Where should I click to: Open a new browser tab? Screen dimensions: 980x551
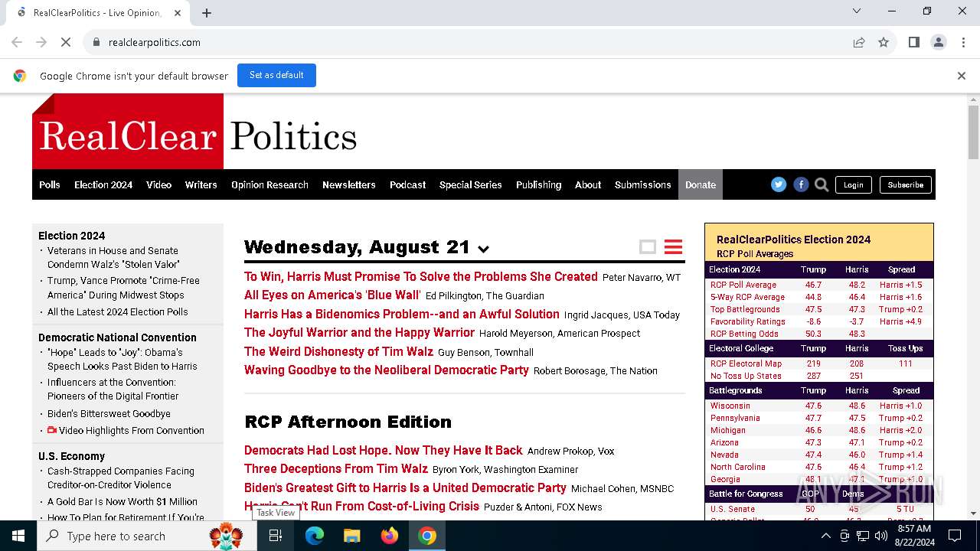[207, 12]
